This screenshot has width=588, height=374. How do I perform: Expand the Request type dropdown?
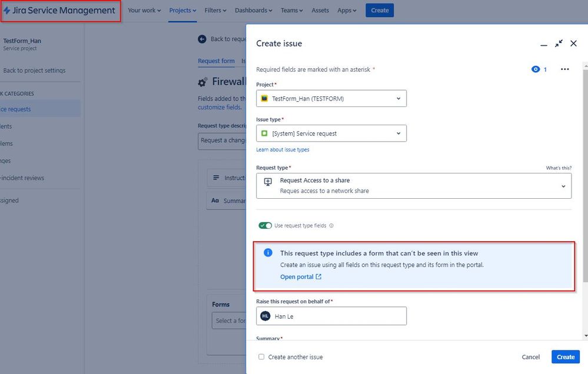(414, 186)
